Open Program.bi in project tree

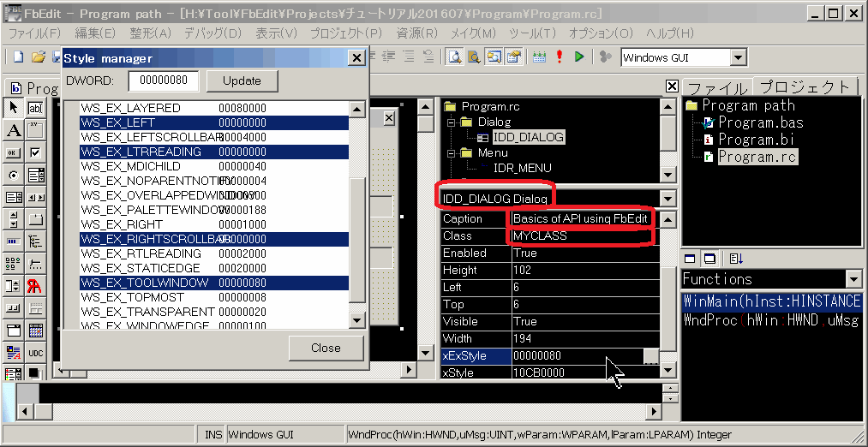tap(756, 140)
